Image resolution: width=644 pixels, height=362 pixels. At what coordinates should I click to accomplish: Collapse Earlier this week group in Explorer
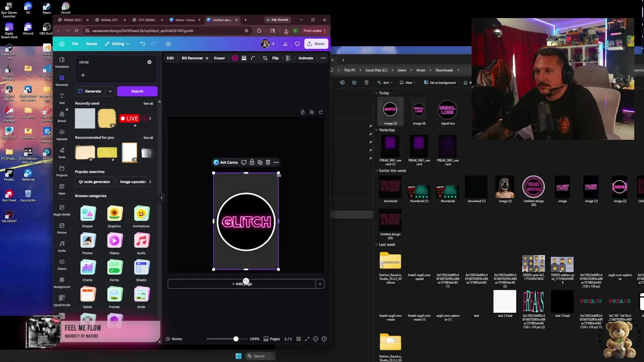coord(376,171)
